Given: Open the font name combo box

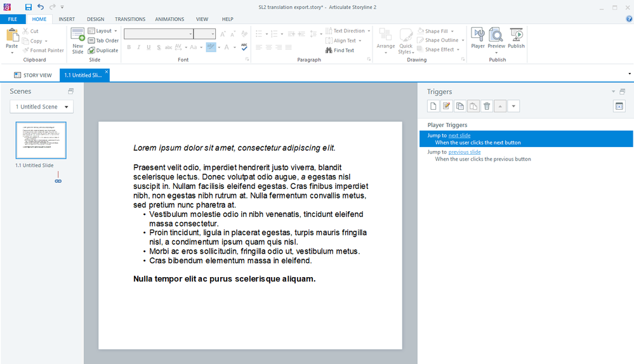Looking at the screenshot, I should coord(159,34).
